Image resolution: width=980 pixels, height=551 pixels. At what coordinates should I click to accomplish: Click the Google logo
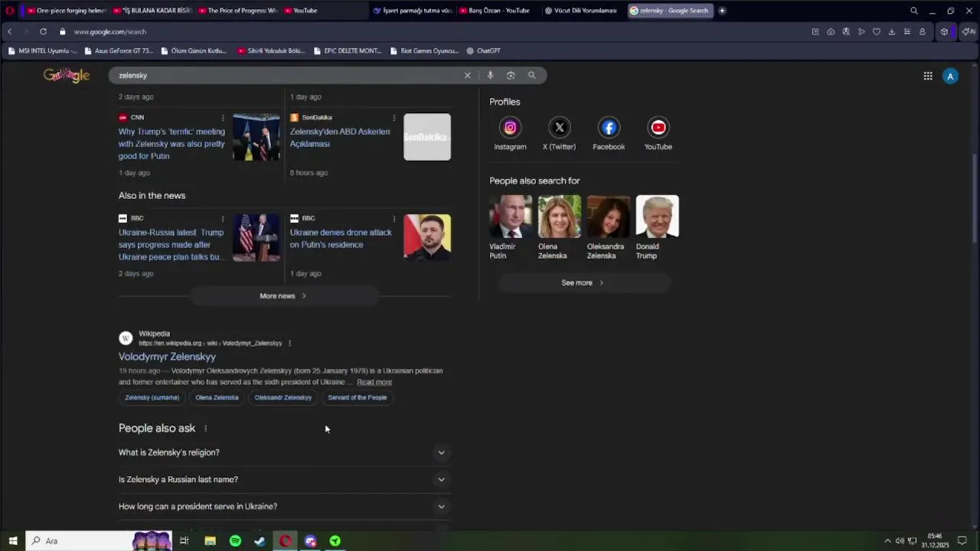[x=67, y=75]
